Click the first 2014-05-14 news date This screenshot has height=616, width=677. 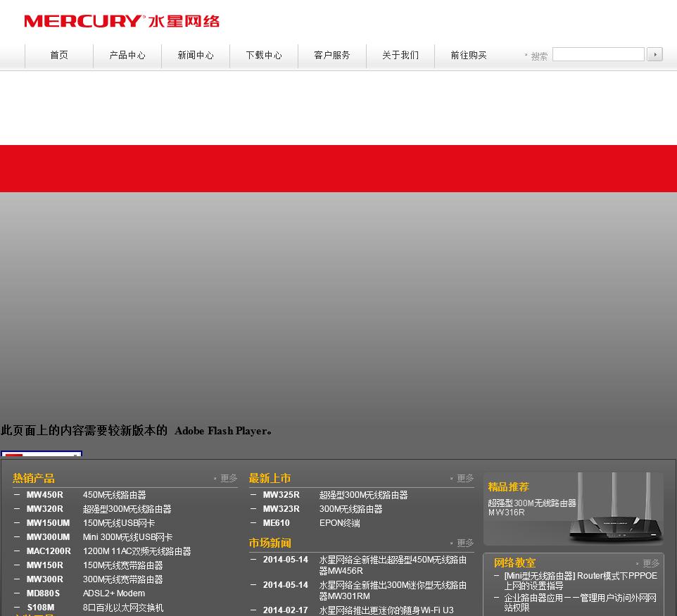[286, 560]
